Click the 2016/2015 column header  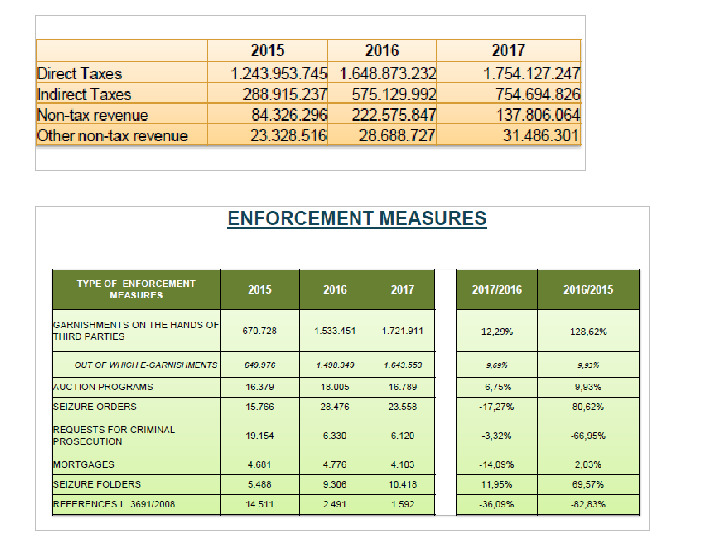pyautogui.click(x=588, y=290)
